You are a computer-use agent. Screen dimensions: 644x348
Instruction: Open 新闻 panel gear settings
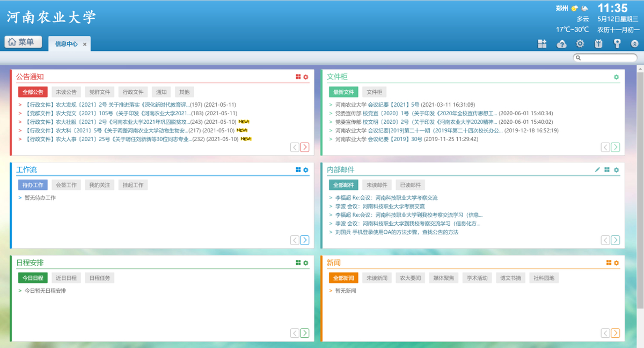point(617,263)
